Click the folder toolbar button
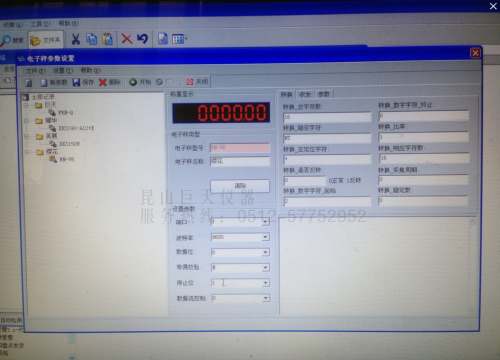This screenshot has height=360, width=500. click(x=46, y=40)
